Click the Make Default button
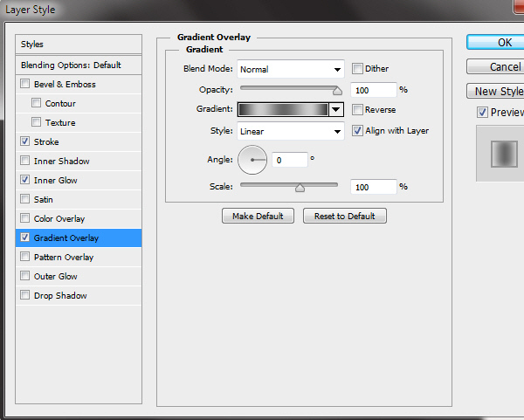 point(259,216)
